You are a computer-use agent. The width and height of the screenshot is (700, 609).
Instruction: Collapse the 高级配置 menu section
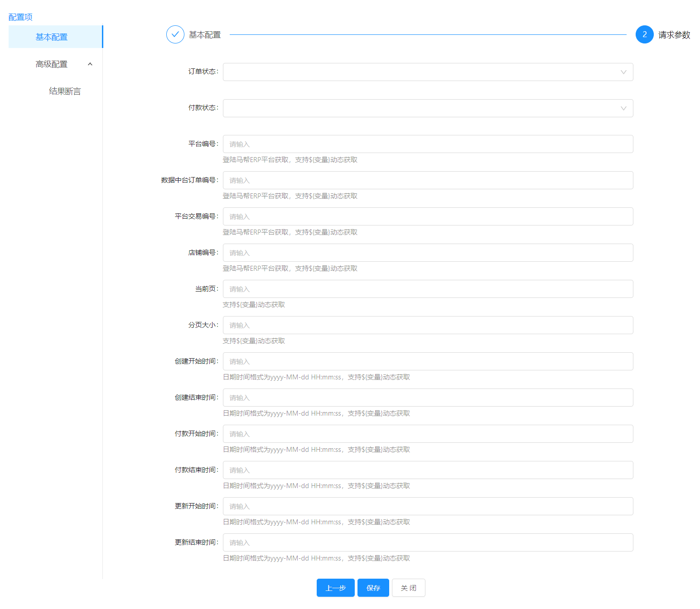point(90,64)
